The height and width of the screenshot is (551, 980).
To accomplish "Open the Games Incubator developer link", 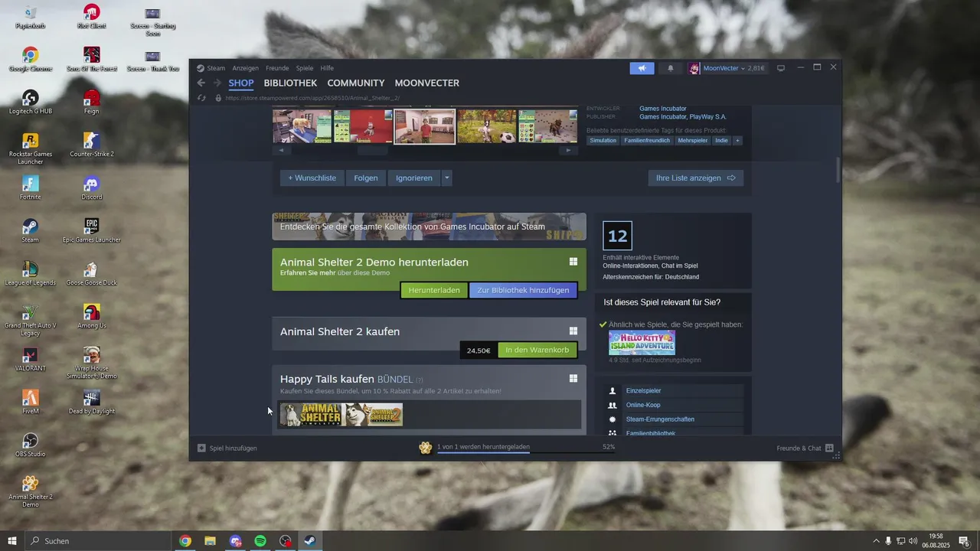I will click(x=663, y=108).
